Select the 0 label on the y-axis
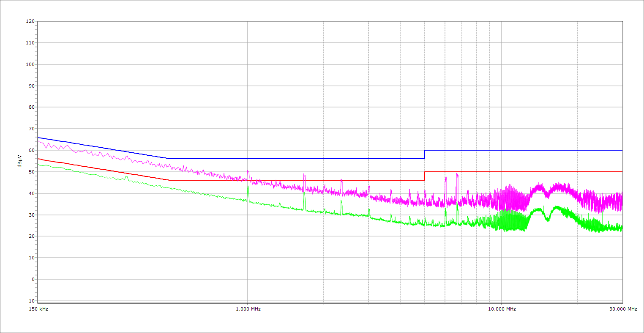Image resolution: width=644 pixels, height=333 pixels. (33, 279)
